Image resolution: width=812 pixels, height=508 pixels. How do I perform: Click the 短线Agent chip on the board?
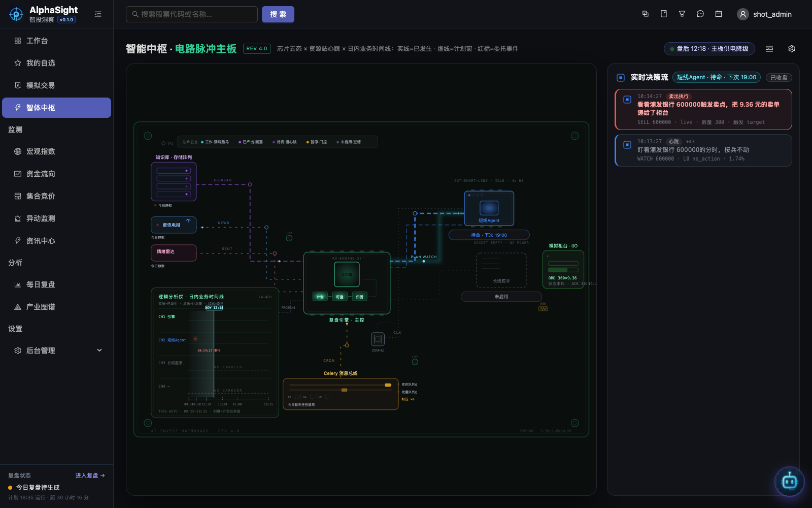tap(489, 208)
